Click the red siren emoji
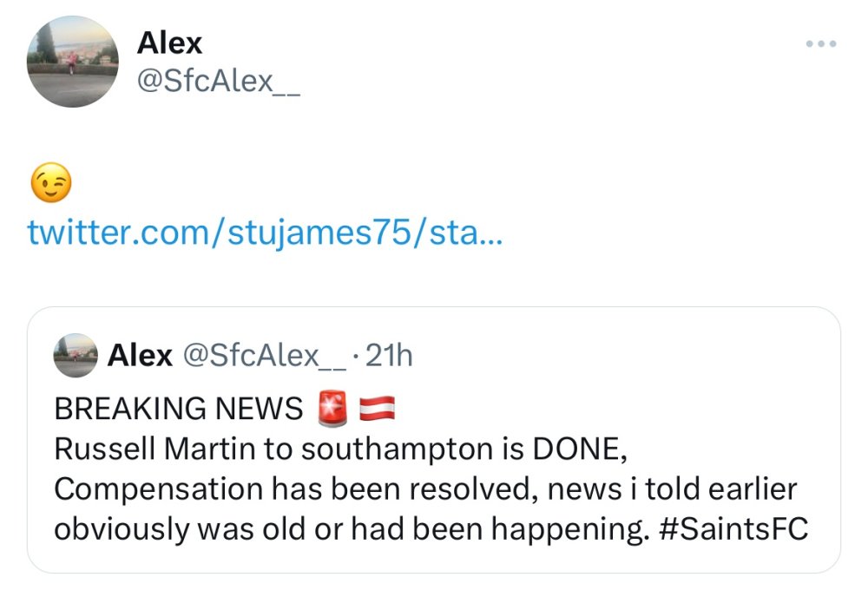The image size is (868, 610). coord(332,408)
